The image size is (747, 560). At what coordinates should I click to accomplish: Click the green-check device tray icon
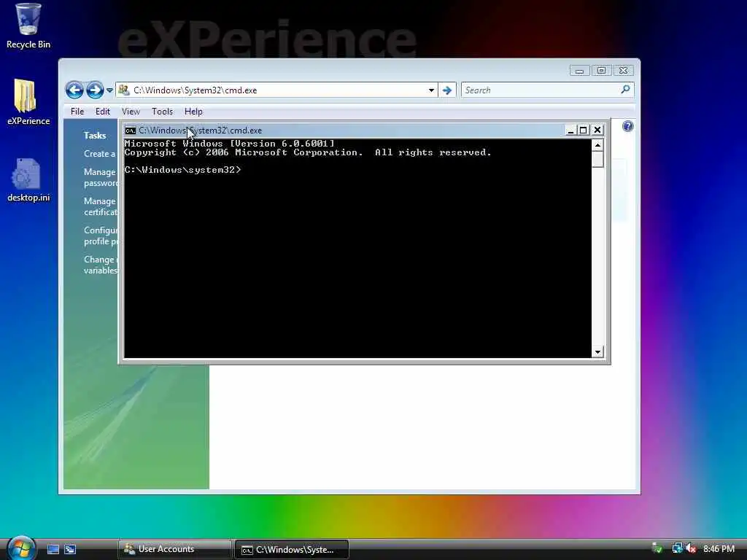[657, 549]
